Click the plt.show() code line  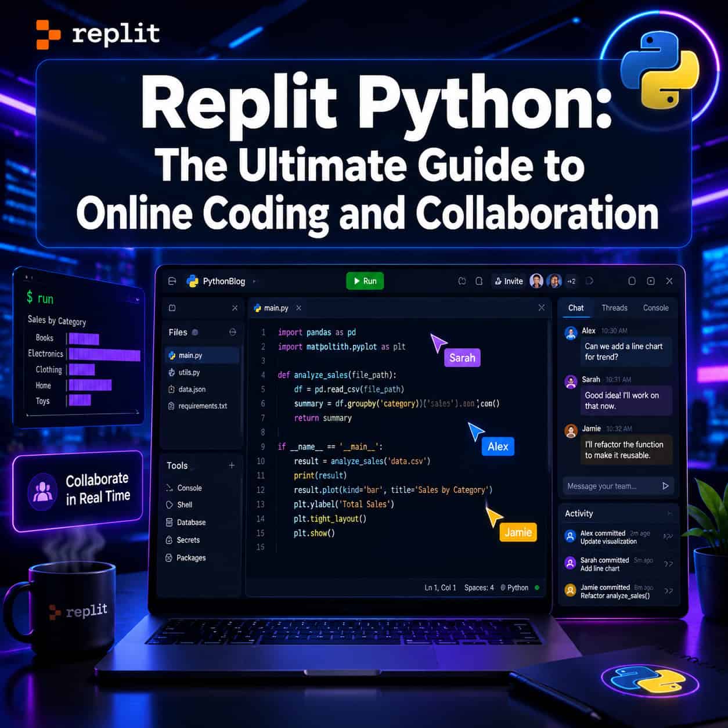click(314, 533)
